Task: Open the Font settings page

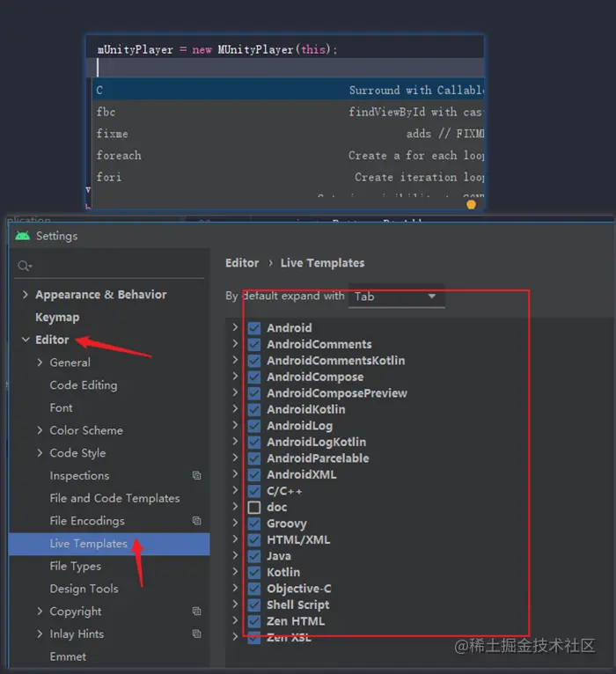Action: (x=61, y=407)
